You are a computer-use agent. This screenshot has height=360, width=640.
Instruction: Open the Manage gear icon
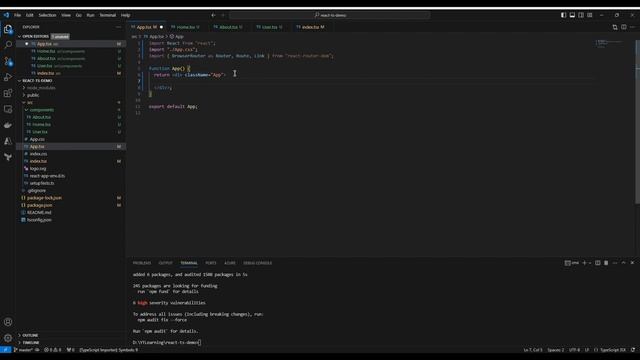8,338
